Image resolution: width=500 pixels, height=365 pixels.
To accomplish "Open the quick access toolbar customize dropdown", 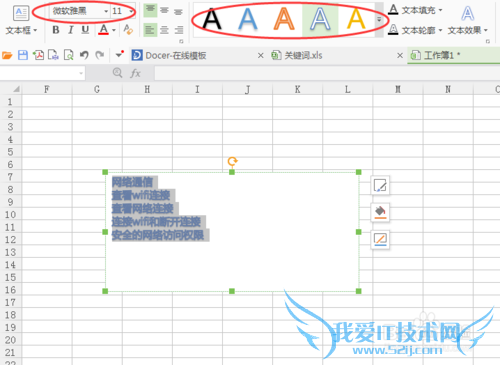I will click(119, 54).
